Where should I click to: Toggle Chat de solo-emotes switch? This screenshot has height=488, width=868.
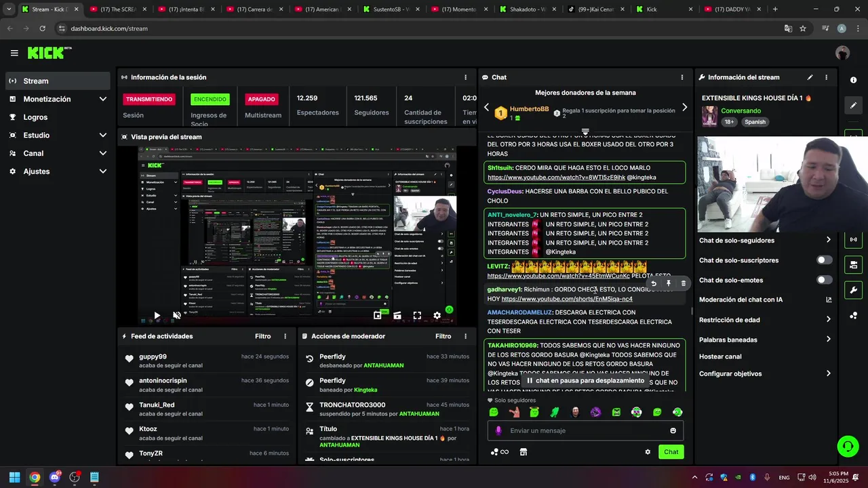pos(824,280)
